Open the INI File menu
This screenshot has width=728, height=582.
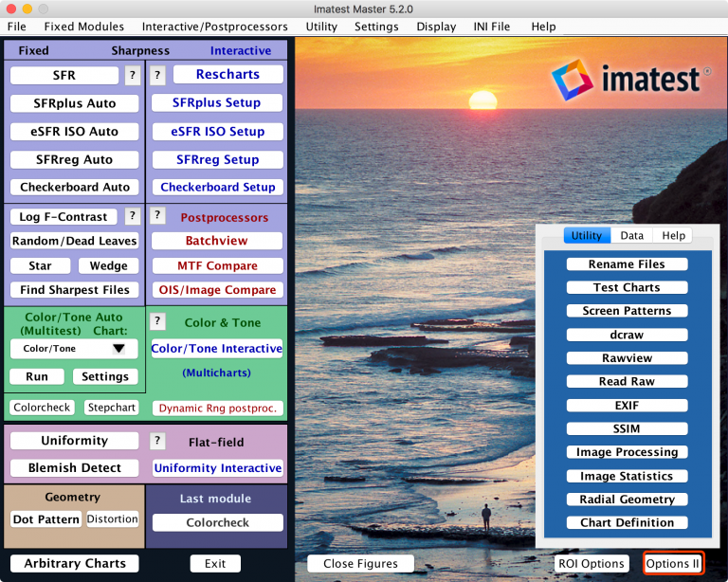point(491,27)
